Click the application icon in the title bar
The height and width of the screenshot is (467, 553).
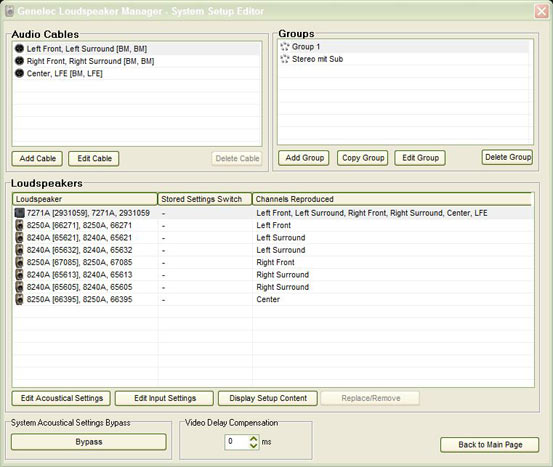pos(9,11)
